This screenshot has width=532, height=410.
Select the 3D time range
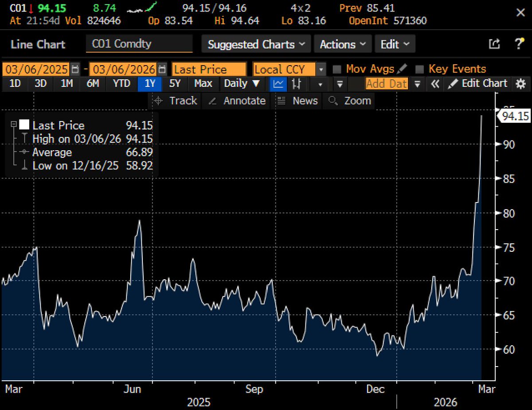(41, 83)
